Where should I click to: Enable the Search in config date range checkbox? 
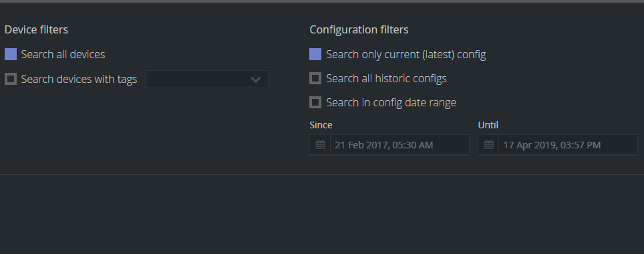pos(315,102)
